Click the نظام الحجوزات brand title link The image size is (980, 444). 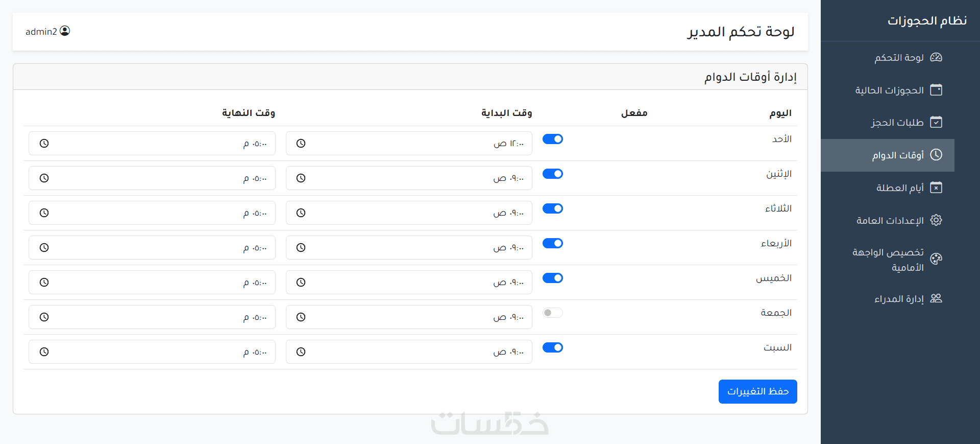click(927, 20)
